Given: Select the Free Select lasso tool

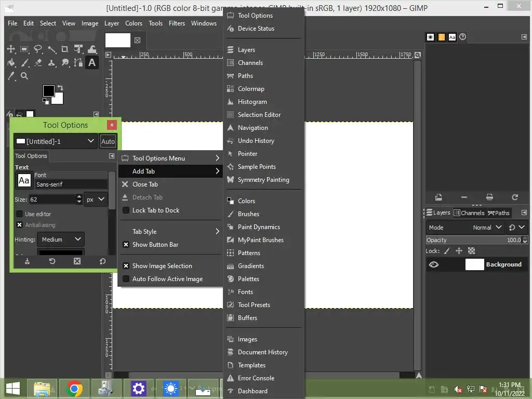Looking at the screenshot, I should pyautogui.click(x=38, y=49).
